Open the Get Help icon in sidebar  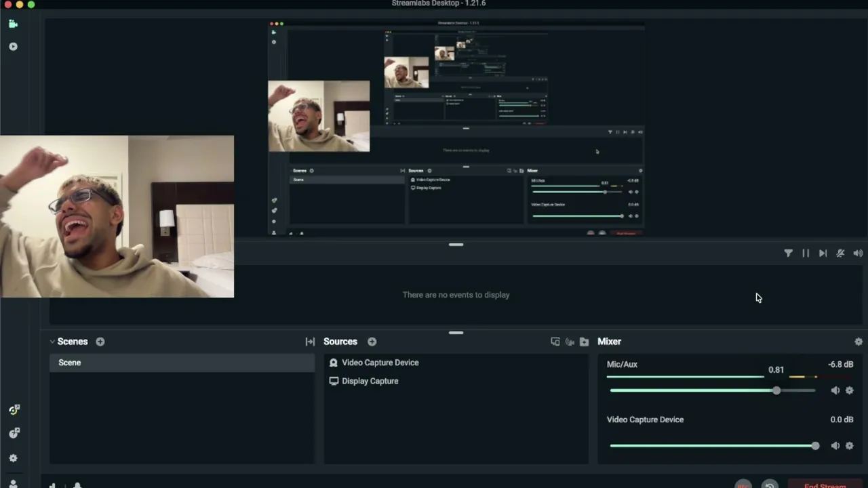(14, 433)
